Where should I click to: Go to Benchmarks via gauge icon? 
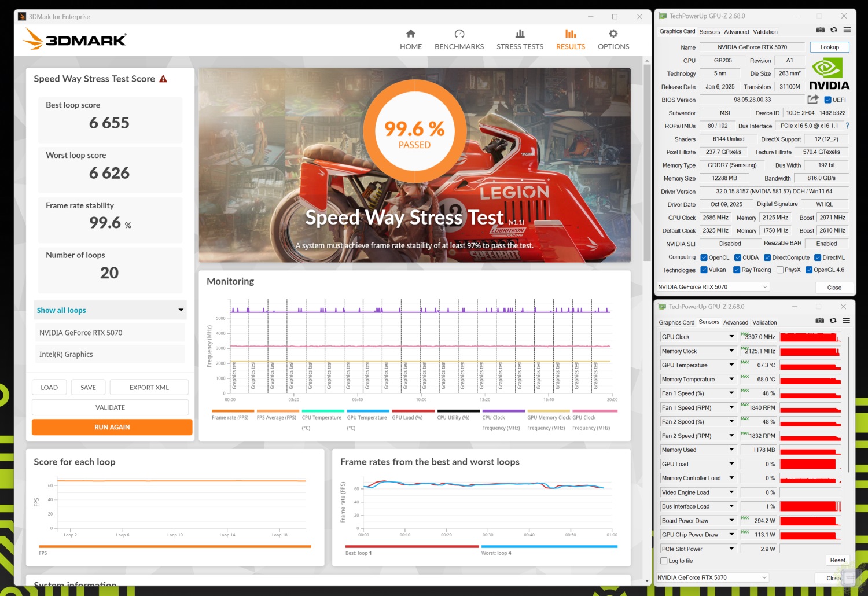point(459,34)
